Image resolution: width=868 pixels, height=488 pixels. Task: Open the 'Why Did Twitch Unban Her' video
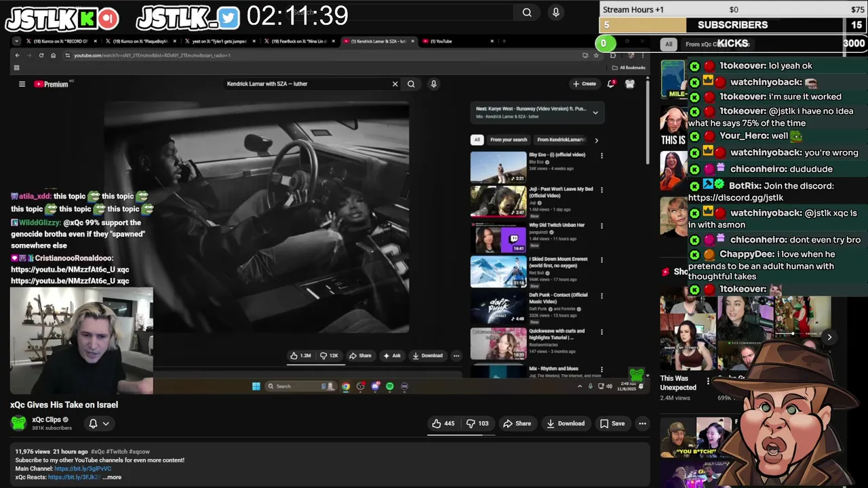coord(498,237)
